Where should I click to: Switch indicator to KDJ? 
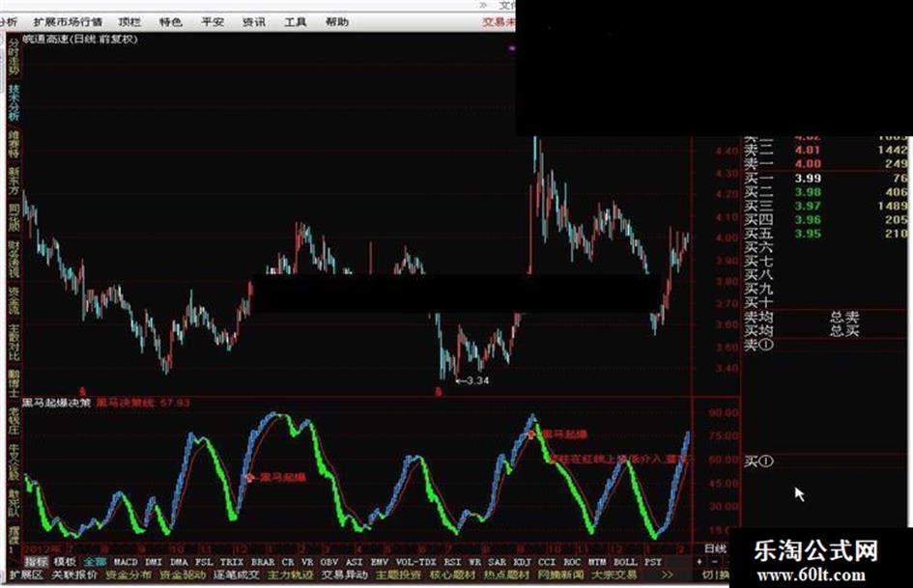523,562
